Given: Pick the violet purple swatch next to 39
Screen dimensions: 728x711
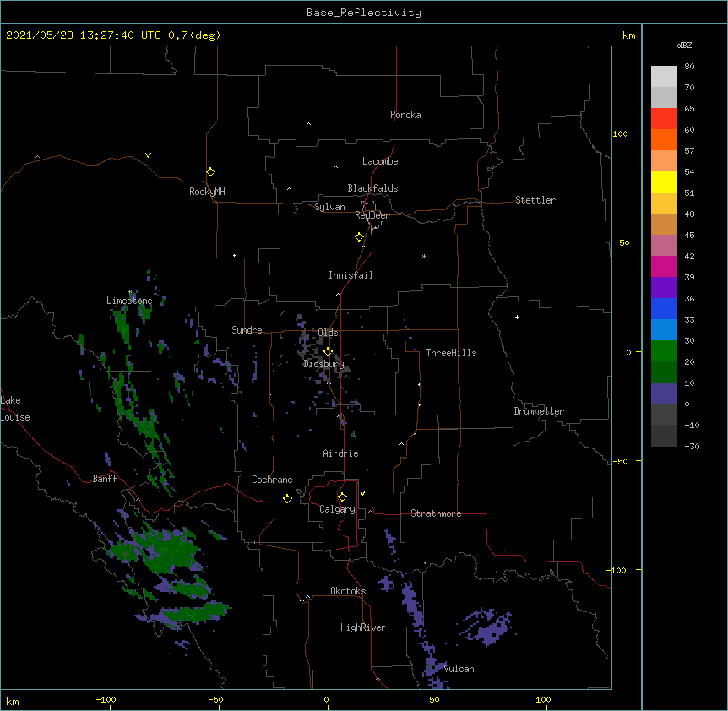Looking at the screenshot, I should coord(664,287).
